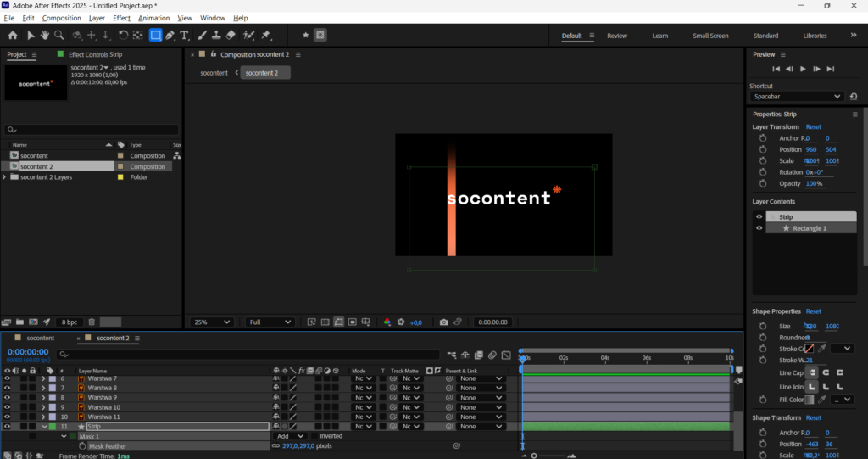Toggle visibility of layer Warstwa 11
This screenshot has width=868, height=459.
click(7, 417)
